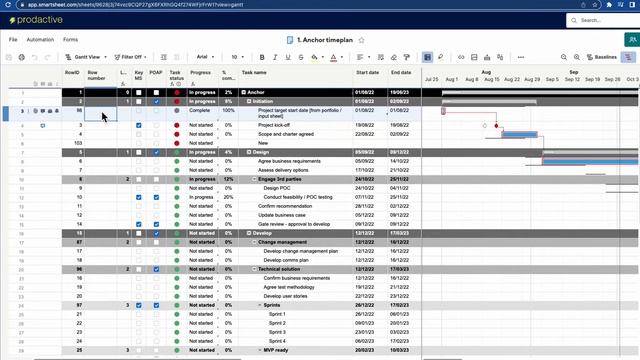The image size is (640, 360).
Task: Toggle POAP checkbox for Conduct feasibility
Action: pos(156,197)
